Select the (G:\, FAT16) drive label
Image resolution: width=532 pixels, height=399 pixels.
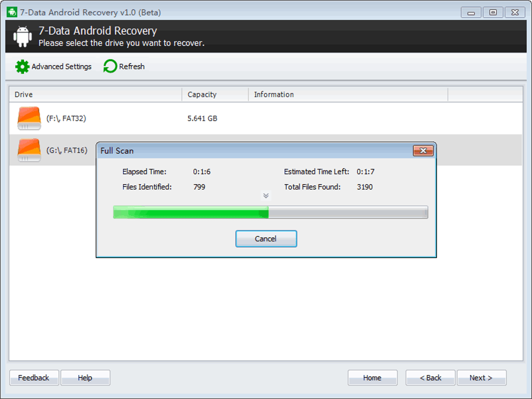click(x=67, y=150)
